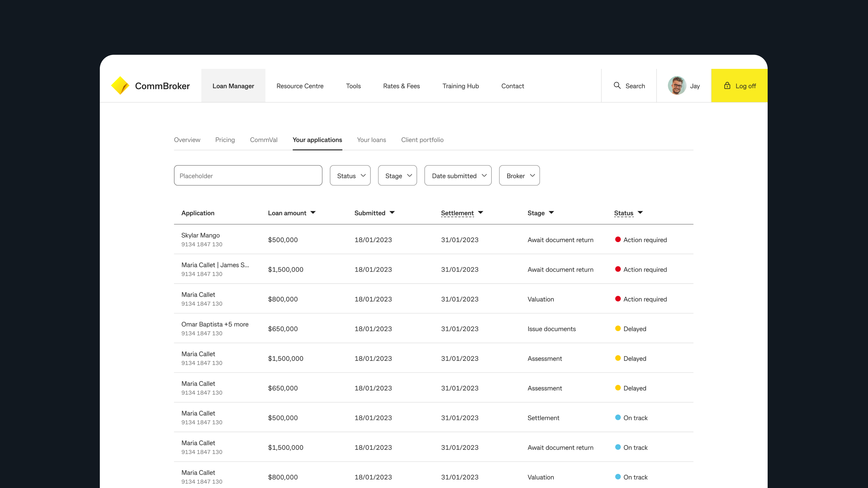The image size is (868, 488).
Task: Open the Client portfolio tab
Action: tap(422, 140)
